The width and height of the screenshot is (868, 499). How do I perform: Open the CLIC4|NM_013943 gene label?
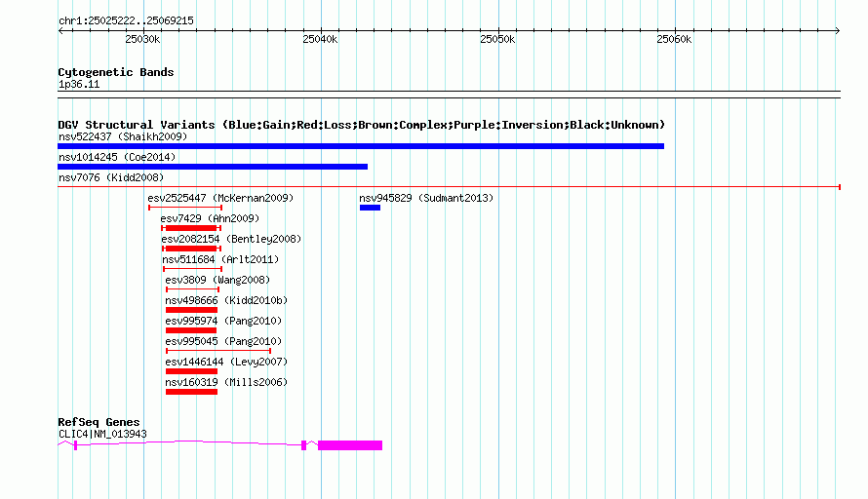(103, 435)
